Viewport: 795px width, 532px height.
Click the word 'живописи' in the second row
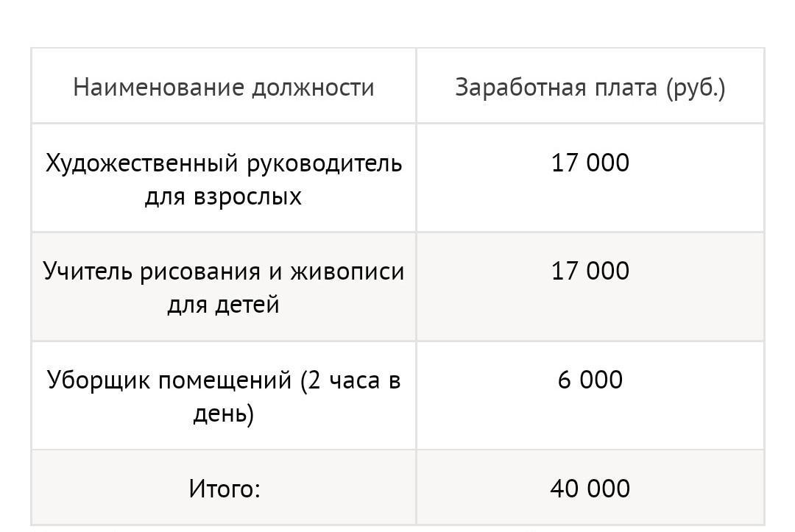(347, 272)
